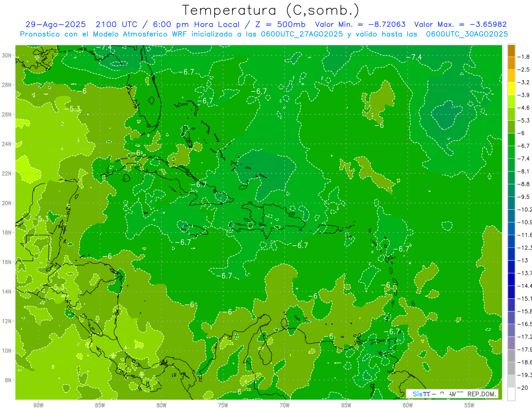Click the "-13" color bar label

pyautogui.click(x=523, y=260)
